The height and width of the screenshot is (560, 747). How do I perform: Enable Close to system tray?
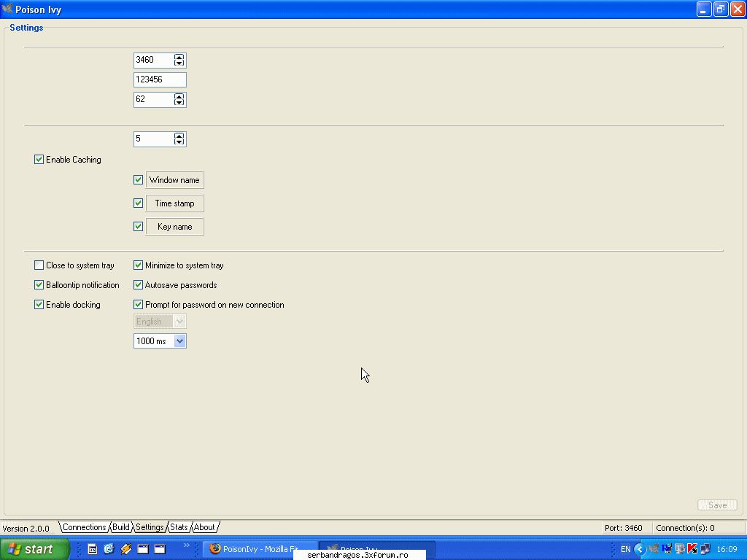39,265
